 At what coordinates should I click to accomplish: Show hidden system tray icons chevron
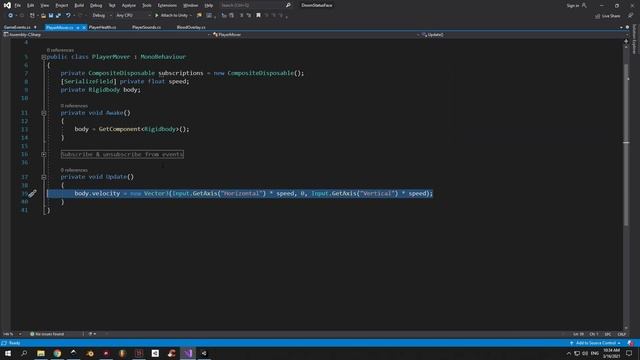pos(569,353)
